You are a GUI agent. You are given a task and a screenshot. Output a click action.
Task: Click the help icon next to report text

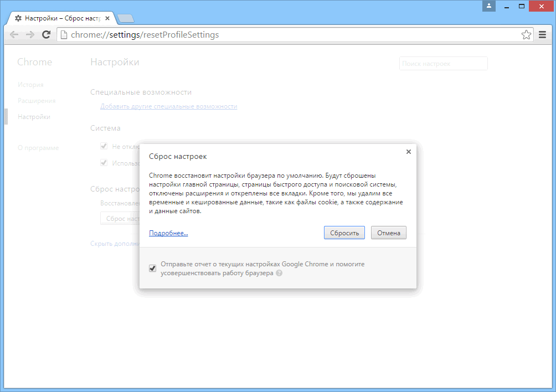(279, 273)
